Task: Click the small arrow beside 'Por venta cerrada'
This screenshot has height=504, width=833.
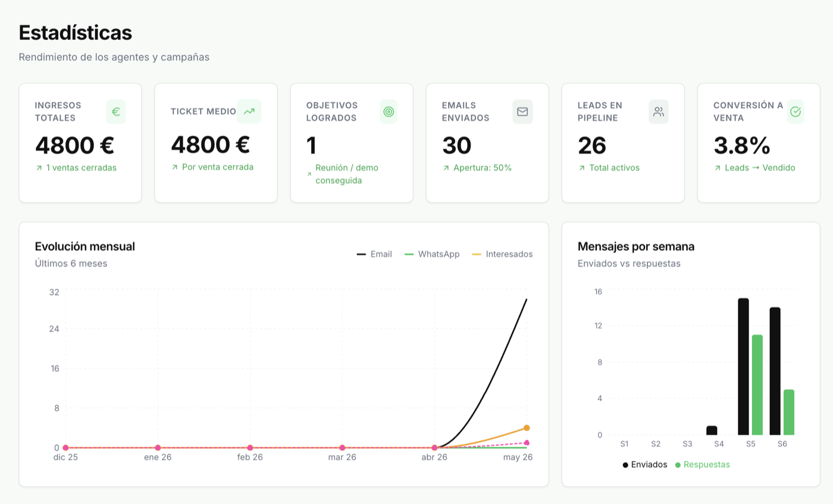Action: click(x=174, y=167)
